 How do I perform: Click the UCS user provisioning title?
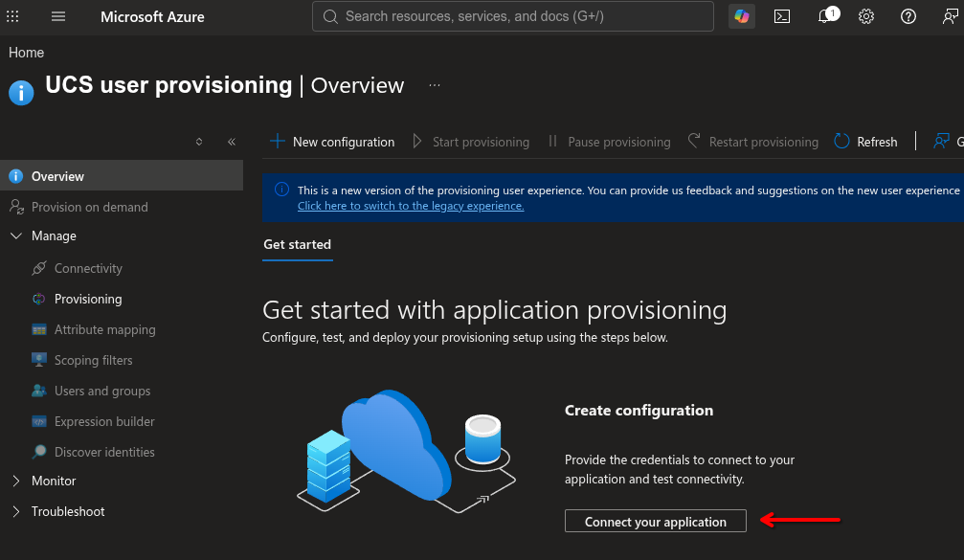point(168,85)
